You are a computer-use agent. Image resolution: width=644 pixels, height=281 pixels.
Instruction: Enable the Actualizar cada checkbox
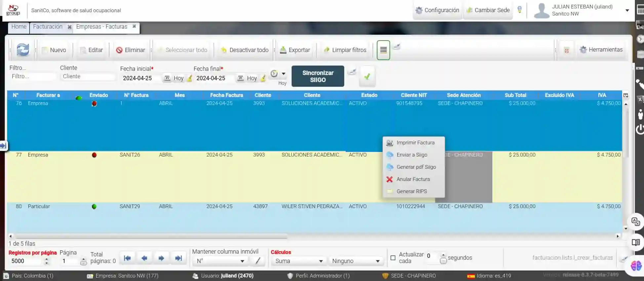pyautogui.click(x=393, y=258)
